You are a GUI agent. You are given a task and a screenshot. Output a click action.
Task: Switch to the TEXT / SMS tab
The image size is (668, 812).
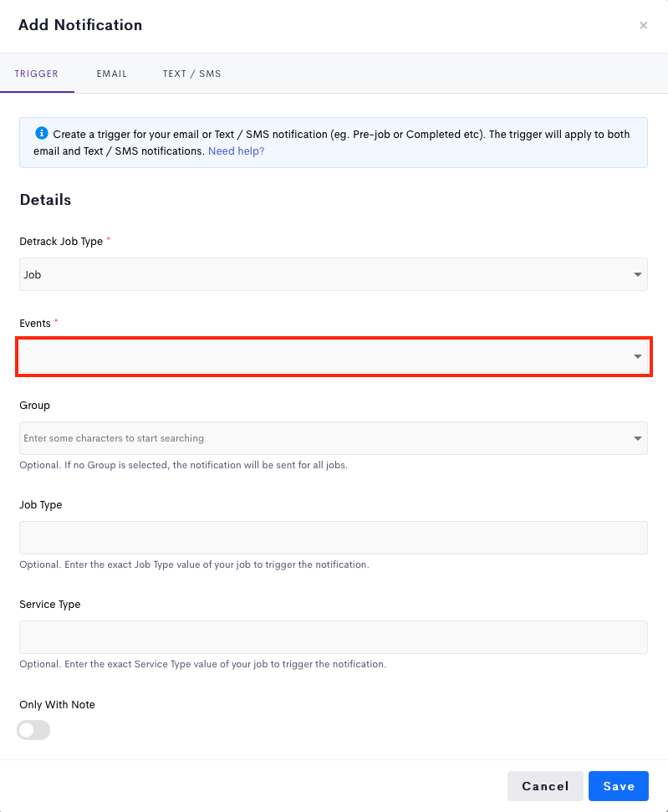pyautogui.click(x=192, y=74)
